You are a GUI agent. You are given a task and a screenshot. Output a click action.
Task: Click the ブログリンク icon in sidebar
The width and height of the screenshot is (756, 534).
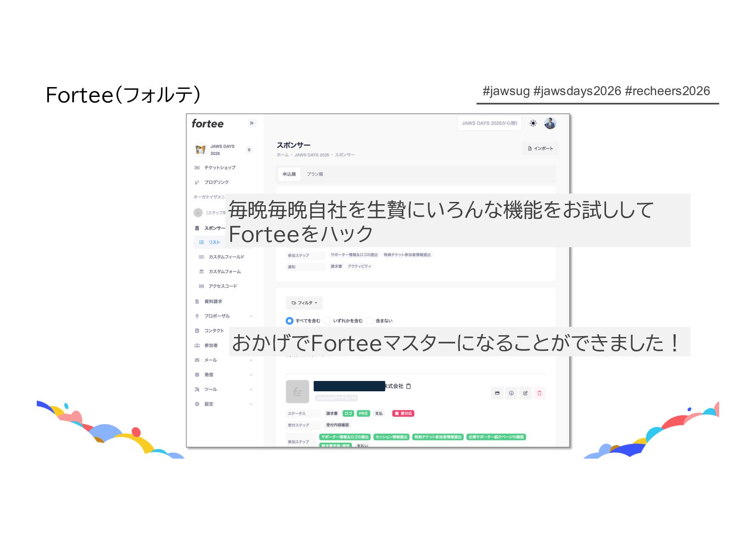coord(197,182)
